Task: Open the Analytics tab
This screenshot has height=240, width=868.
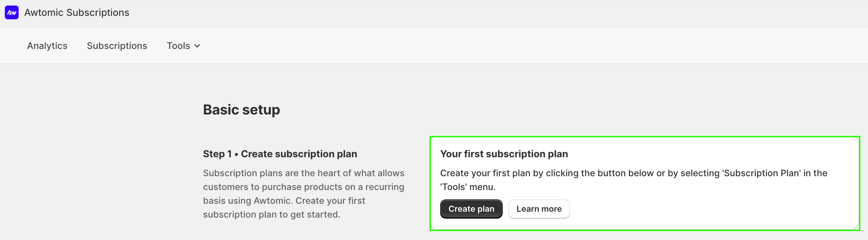Action: pos(47,46)
